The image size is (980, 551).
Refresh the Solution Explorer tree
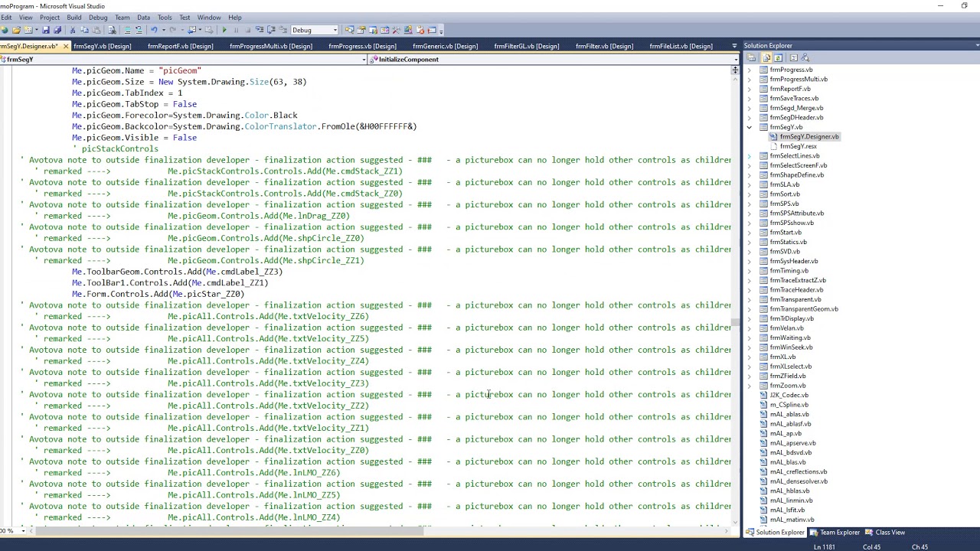[x=778, y=57]
